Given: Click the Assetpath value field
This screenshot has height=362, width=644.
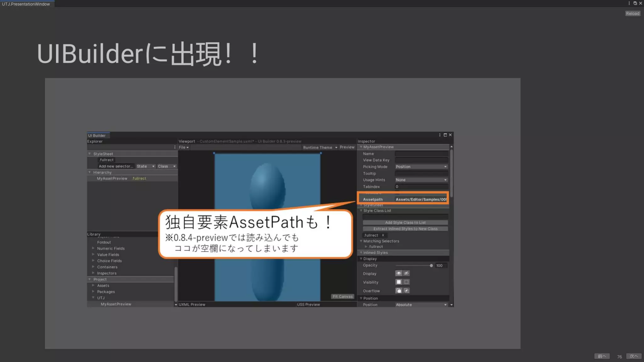Looking at the screenshot, I should (421, 200).
